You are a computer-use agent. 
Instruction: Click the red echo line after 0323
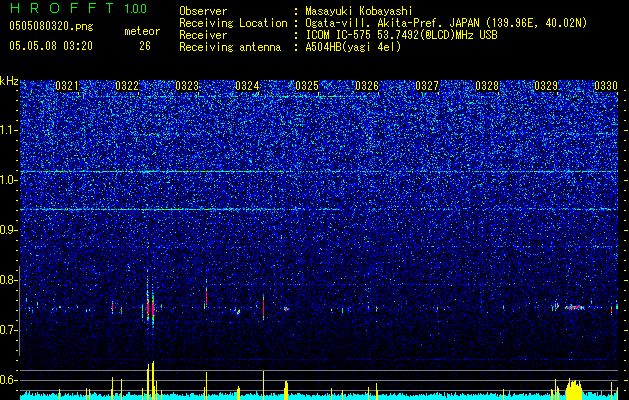point(206,296)
